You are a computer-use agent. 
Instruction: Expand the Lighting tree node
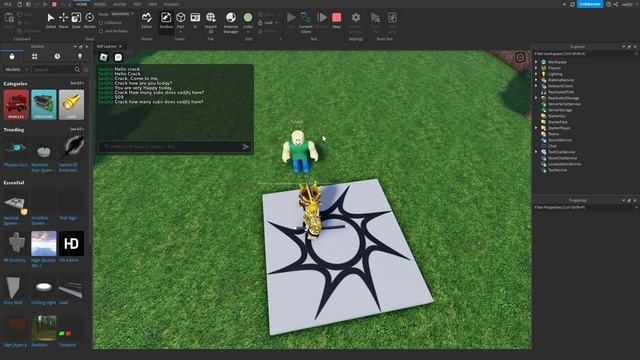point(536,74)
